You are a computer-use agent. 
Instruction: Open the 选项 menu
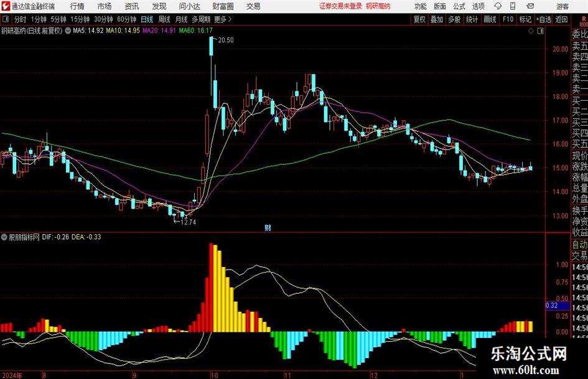(478, 6)
